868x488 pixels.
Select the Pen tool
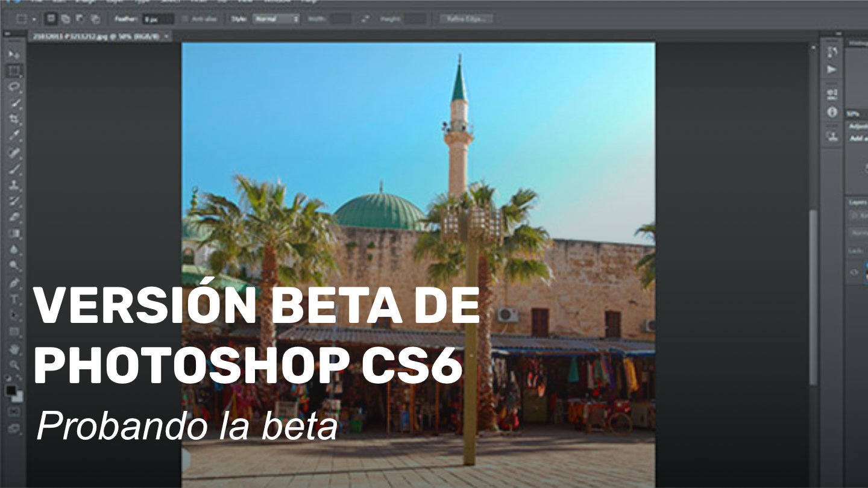point(14,282)
